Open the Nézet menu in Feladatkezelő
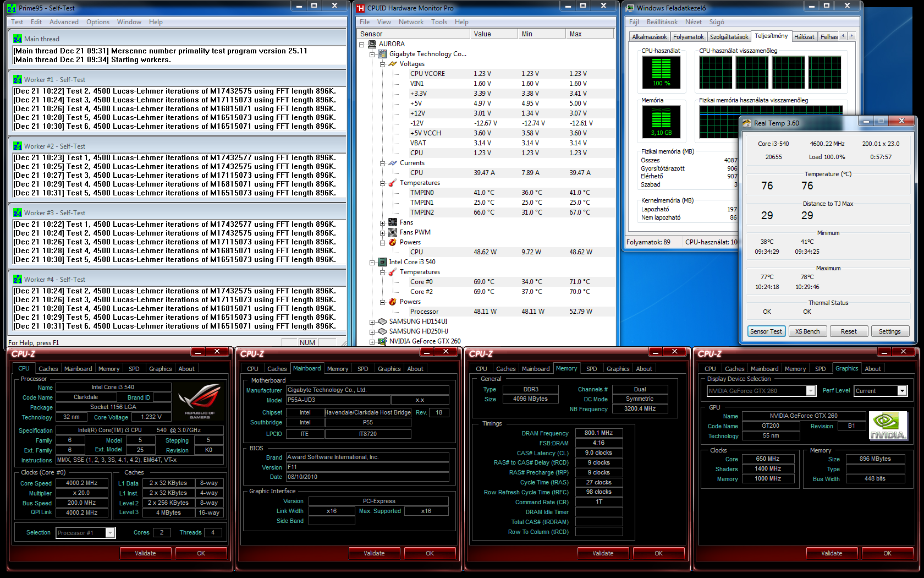The height and width of the screenshot is (578, 924). [x=693, y=22]
